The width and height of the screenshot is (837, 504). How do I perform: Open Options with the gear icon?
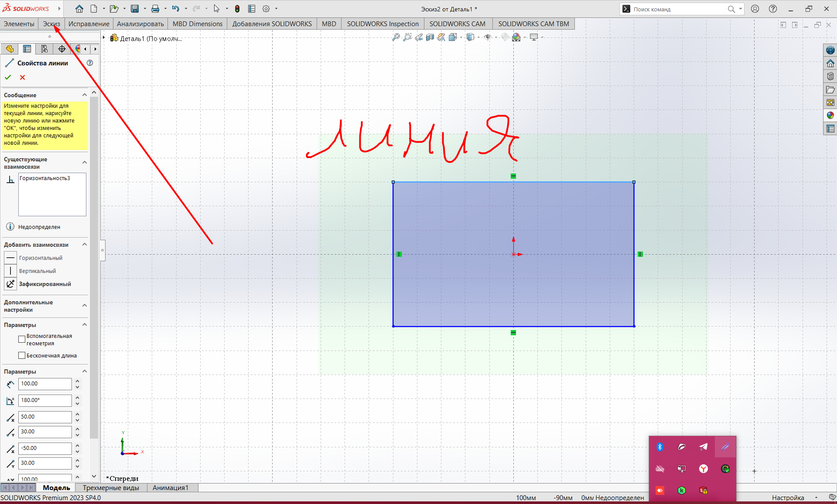tap(266, 9)
